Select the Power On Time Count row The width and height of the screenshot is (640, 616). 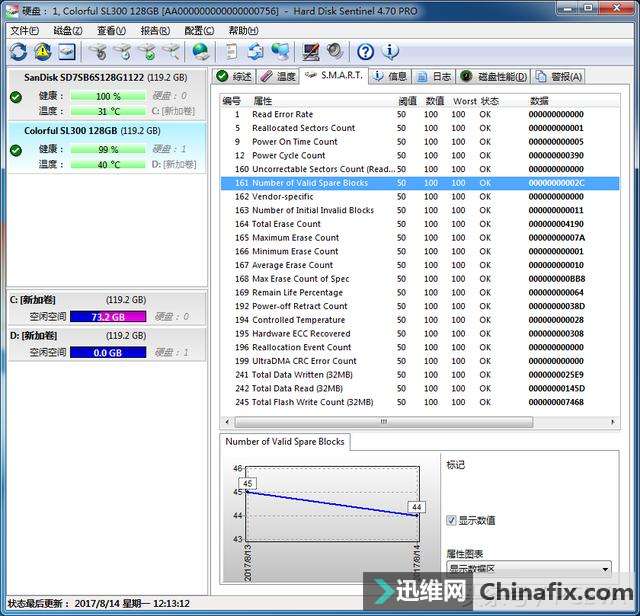point(420,142)
